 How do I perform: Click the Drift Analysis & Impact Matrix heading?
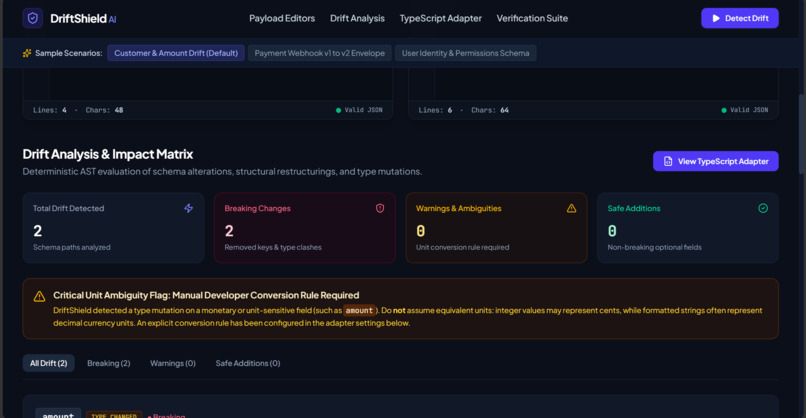108,154
